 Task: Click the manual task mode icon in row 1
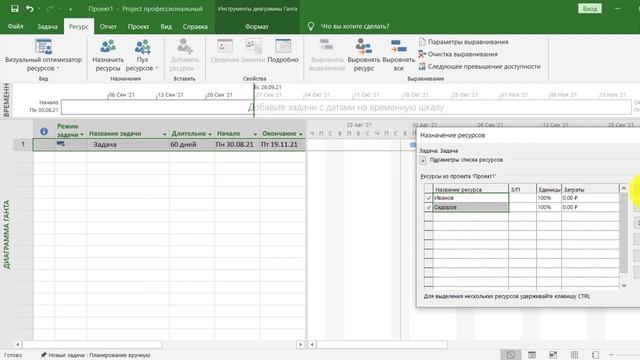tap(60, 144)
